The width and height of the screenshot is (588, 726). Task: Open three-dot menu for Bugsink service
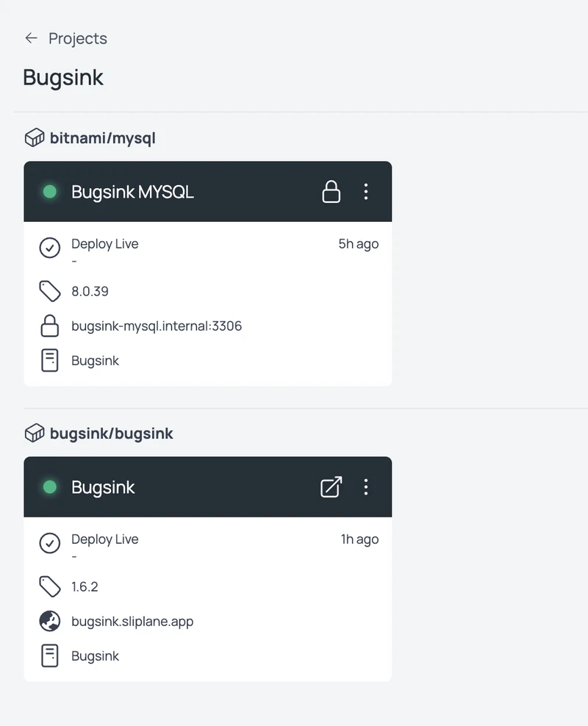click(366, 487)
